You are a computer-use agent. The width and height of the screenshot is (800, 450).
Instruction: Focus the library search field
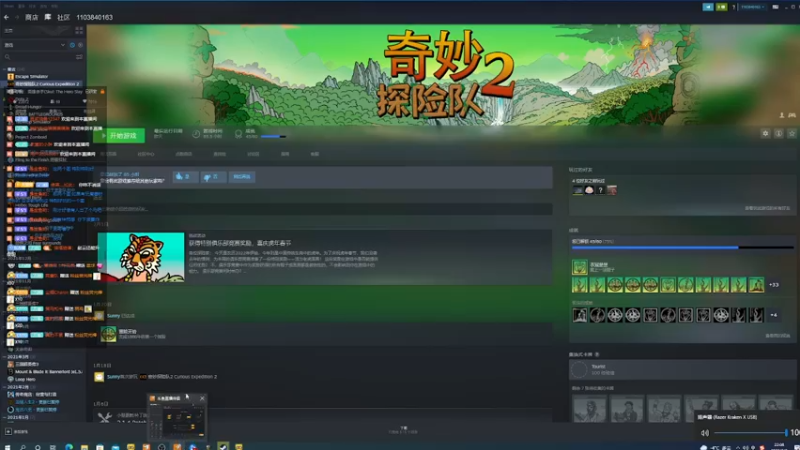[x=38, y=57]
